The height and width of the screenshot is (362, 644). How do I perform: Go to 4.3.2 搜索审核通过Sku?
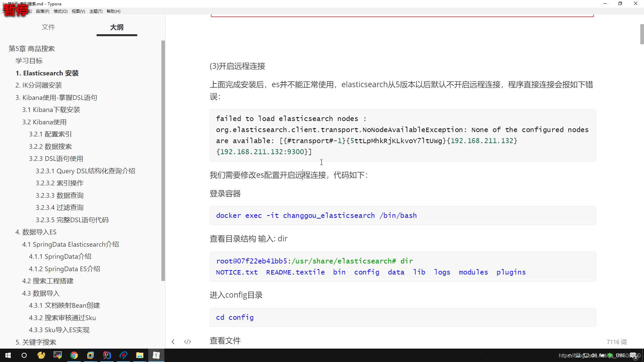click(62, 318)
